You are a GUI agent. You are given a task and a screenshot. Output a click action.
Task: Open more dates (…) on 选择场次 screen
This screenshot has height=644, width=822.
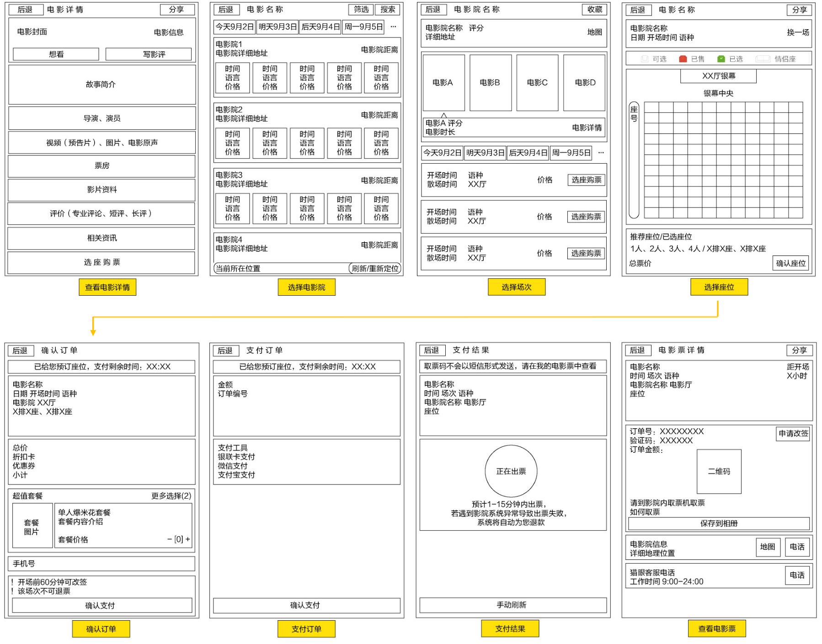tap(601, 153)
